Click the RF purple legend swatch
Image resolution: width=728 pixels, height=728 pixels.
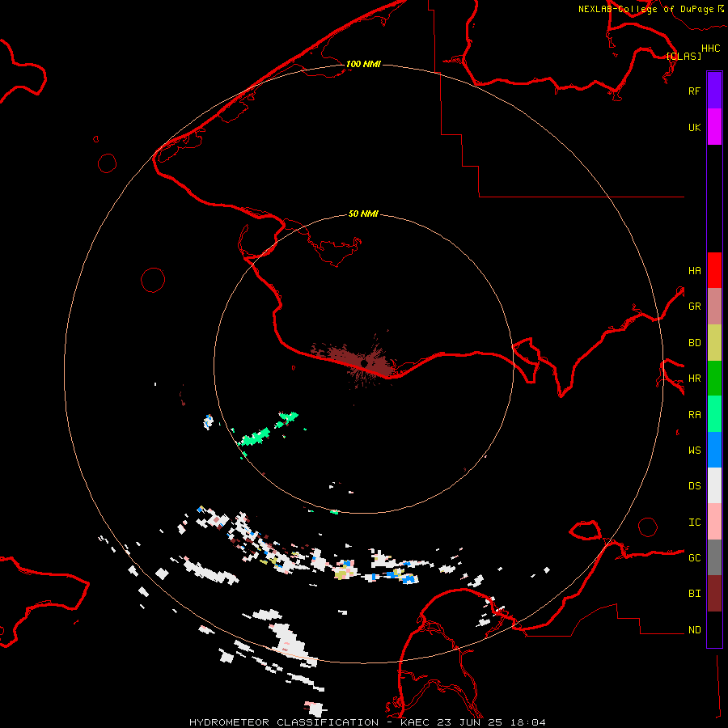pyautogui.click(x=714, y=91)
